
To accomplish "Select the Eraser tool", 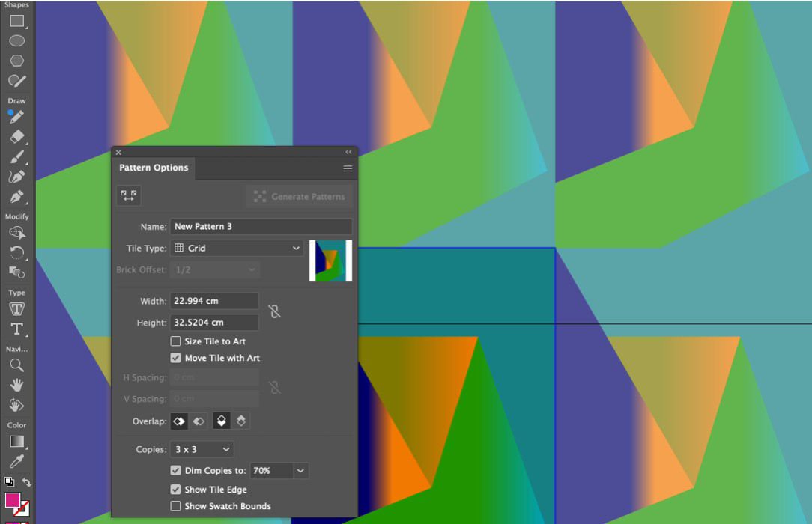I will coord(17,135).
